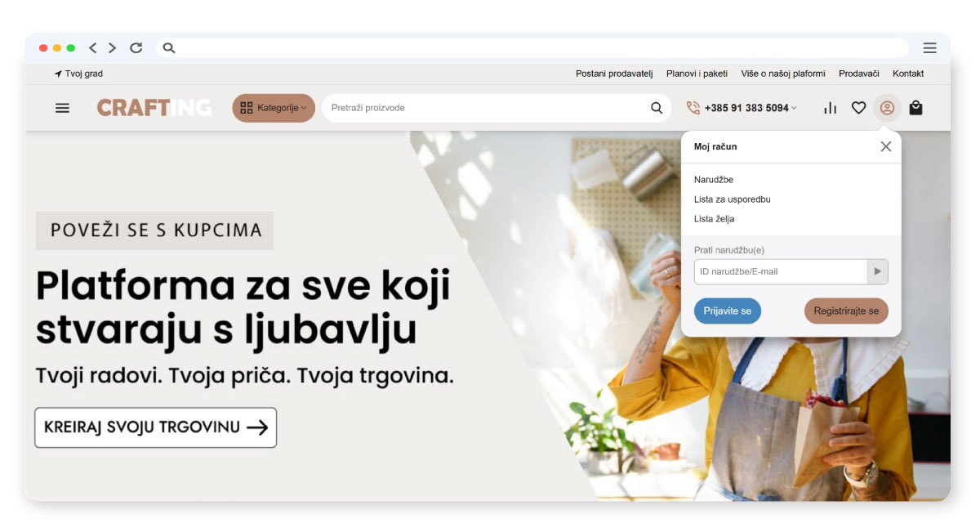Click the Registrirajte se button
Image resolution: width=980 pixels, height=532 pixels.
tap(846, 311)
